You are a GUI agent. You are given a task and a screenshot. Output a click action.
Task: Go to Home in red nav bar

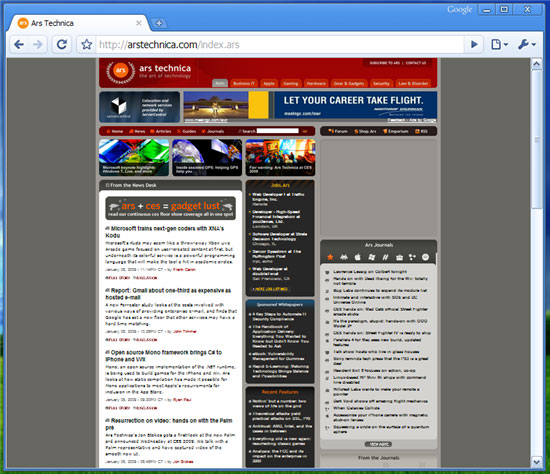115,131
